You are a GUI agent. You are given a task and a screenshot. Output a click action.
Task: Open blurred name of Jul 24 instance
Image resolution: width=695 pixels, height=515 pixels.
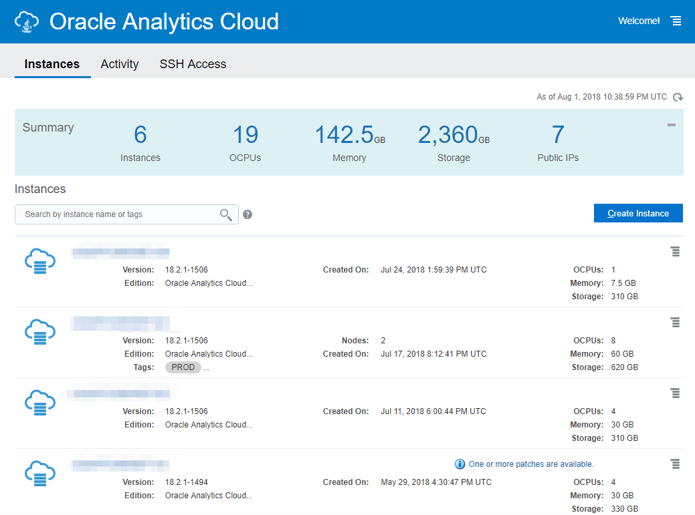pos(121,252)
